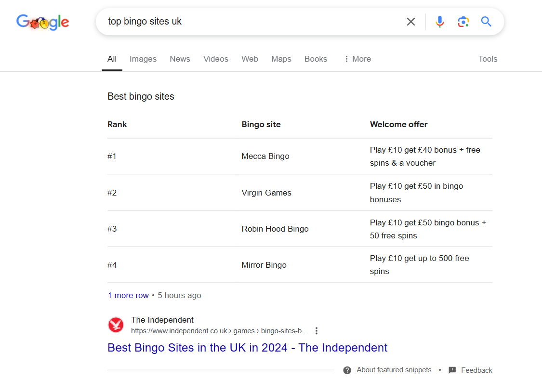The image size is (542, 392).
Task: Click the '#4' rank cell
Action: 112,265
